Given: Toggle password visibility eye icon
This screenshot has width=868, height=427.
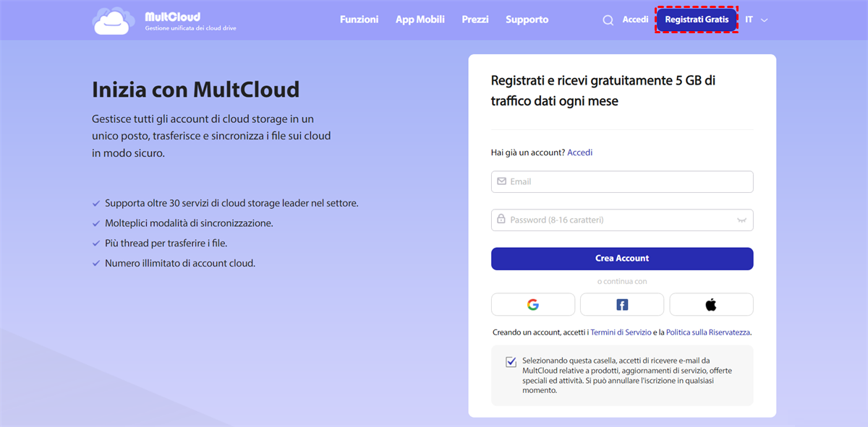Looking at the screenshot, I should (741, 220).
